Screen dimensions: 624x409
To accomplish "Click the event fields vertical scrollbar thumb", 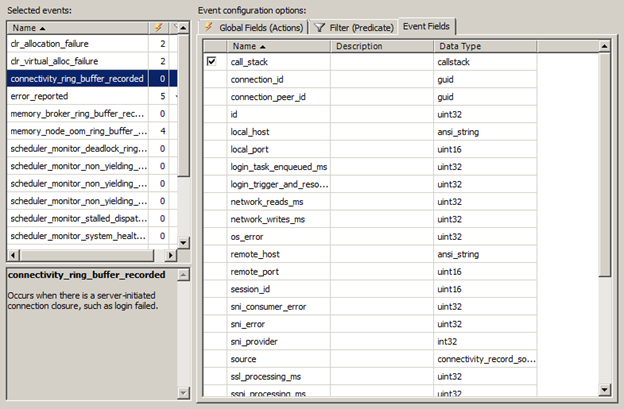I will [x=604, y=164].
